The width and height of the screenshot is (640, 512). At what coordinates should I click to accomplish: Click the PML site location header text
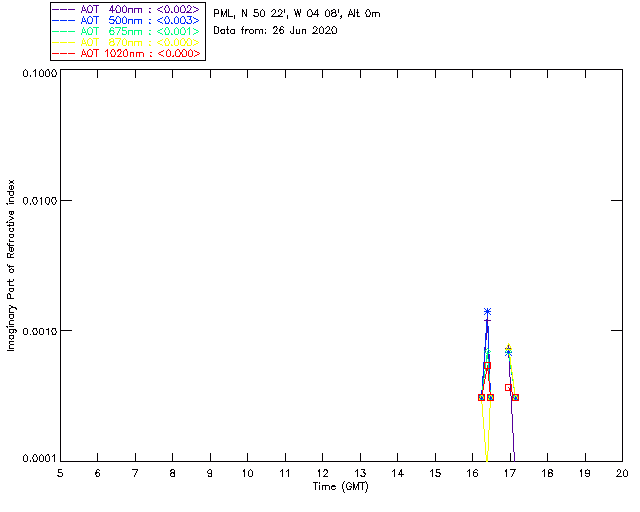click(297, 13)
